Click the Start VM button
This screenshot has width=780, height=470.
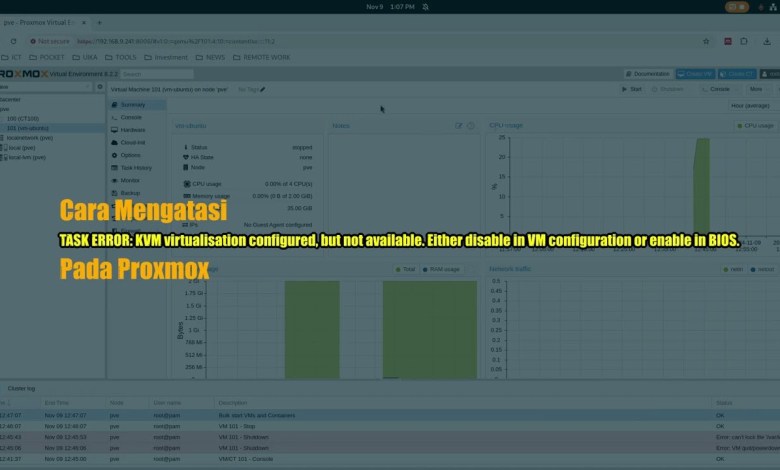[x=632, y=89]
